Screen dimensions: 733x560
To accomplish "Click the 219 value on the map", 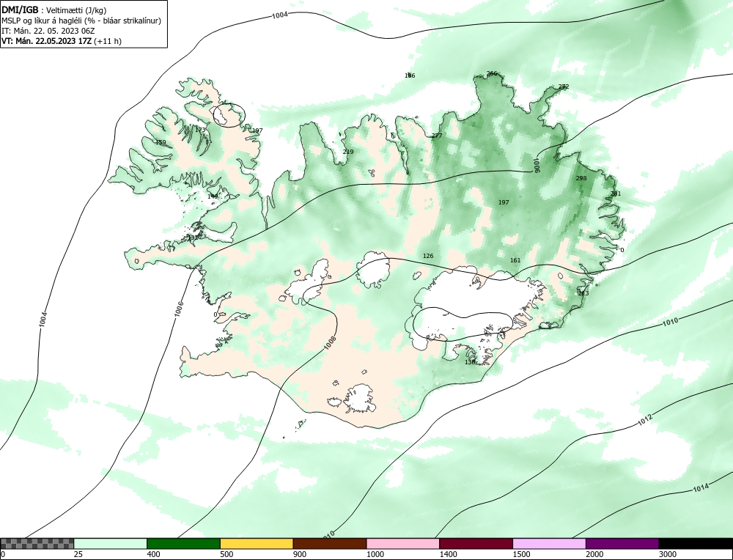I will (348, 152).
